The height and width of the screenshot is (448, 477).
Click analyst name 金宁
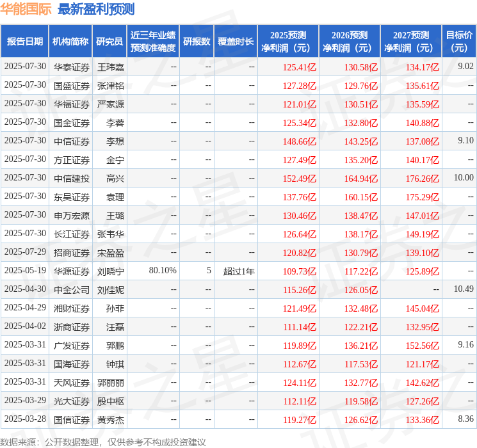(115, 159)
